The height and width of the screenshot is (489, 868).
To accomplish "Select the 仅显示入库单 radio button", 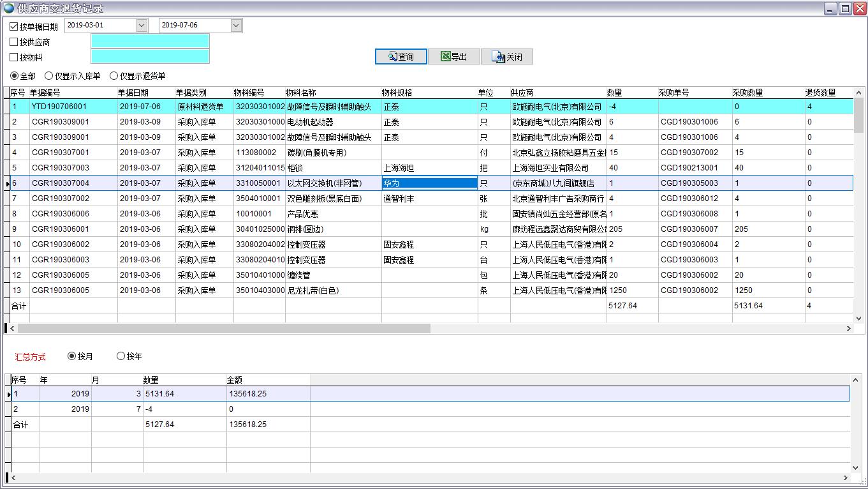I will pos(50,75).
